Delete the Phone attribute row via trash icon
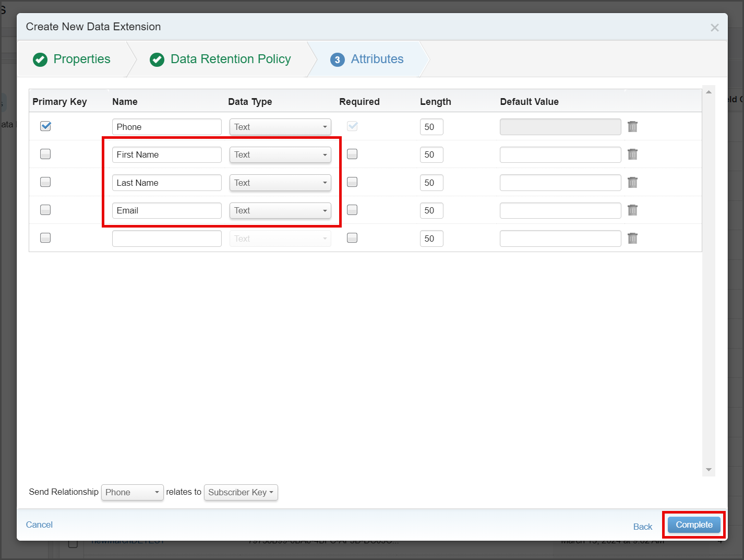This screenshot has height=560, width=744. tap(632, 126)
